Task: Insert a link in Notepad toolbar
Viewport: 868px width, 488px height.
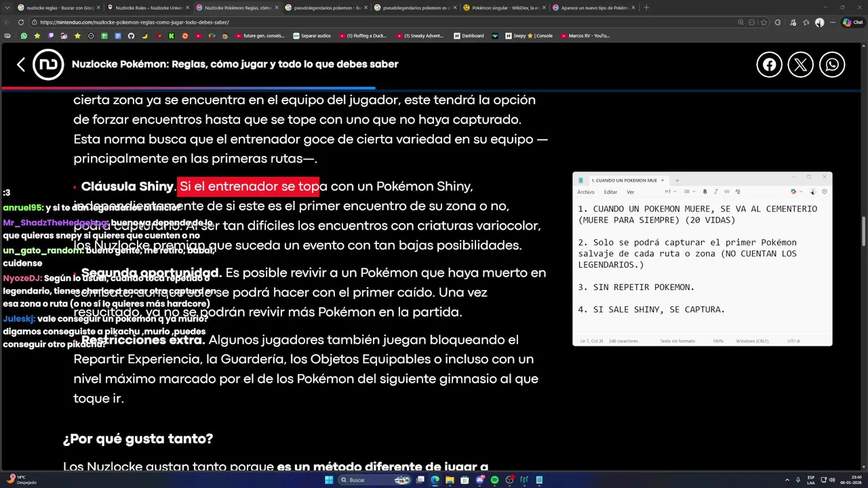Action: (727, 192)
